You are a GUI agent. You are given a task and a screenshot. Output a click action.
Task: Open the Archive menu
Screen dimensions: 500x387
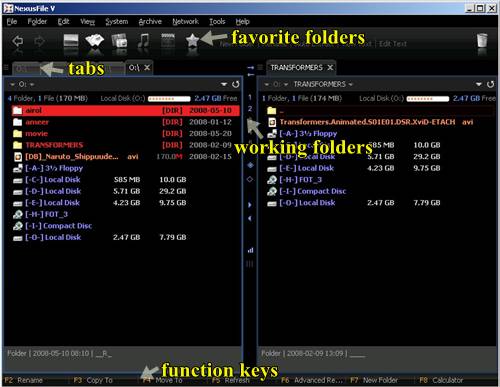click(150, 22)
